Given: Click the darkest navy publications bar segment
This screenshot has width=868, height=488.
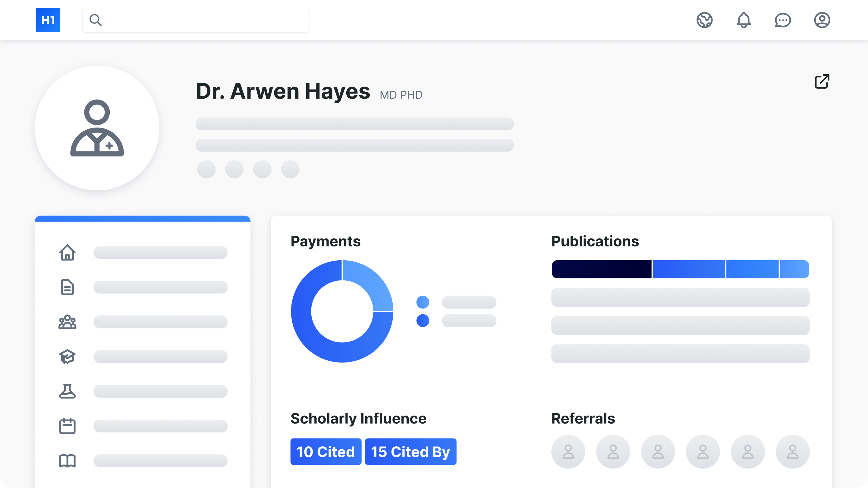Looking at the screenshot, I should click(x=602, y=269).
